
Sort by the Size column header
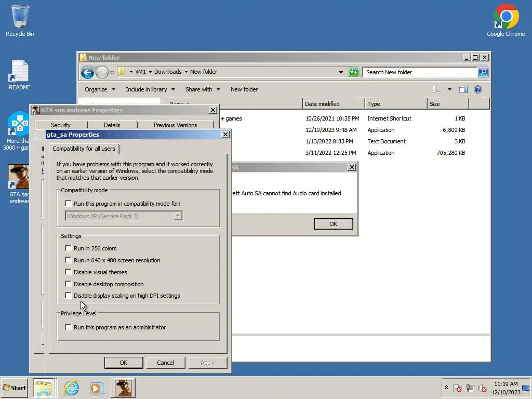point(448,104)
